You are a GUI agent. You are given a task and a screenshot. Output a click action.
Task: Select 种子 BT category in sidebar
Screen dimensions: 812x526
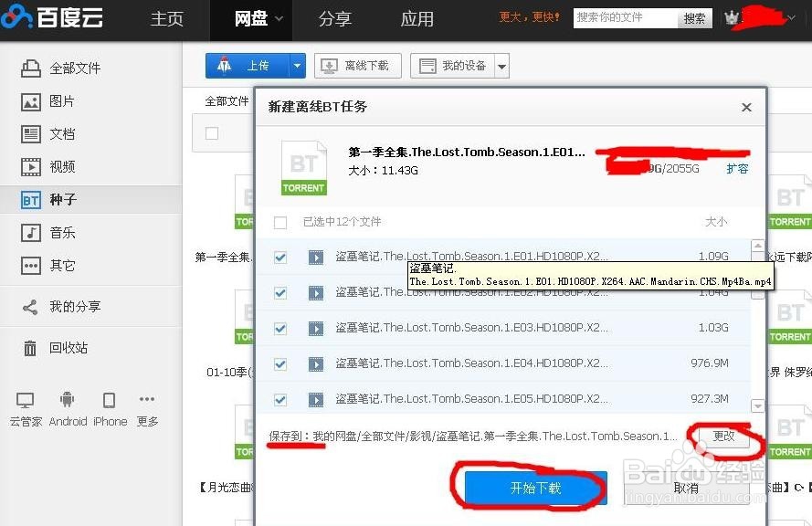(x=48, y=199)
